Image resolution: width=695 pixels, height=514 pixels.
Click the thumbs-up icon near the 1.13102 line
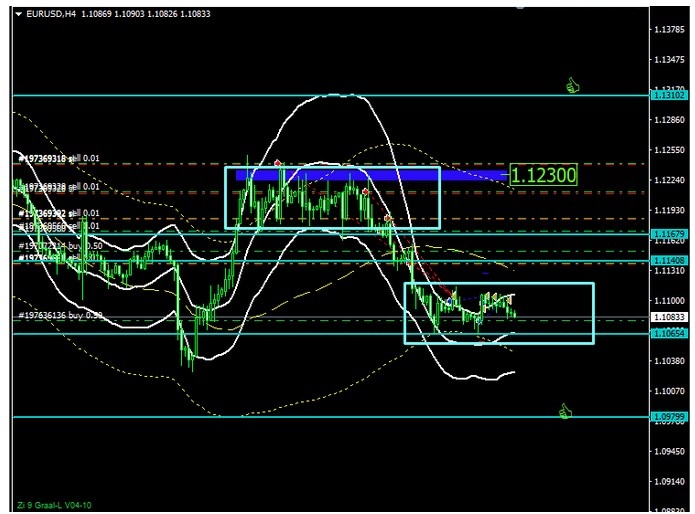(x=573, y=86)
